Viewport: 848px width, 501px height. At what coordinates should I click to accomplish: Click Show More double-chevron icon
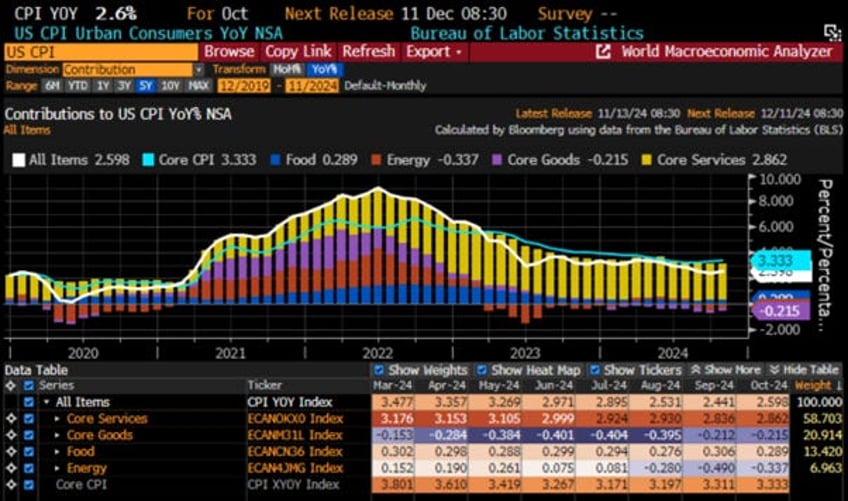[696, 370]
